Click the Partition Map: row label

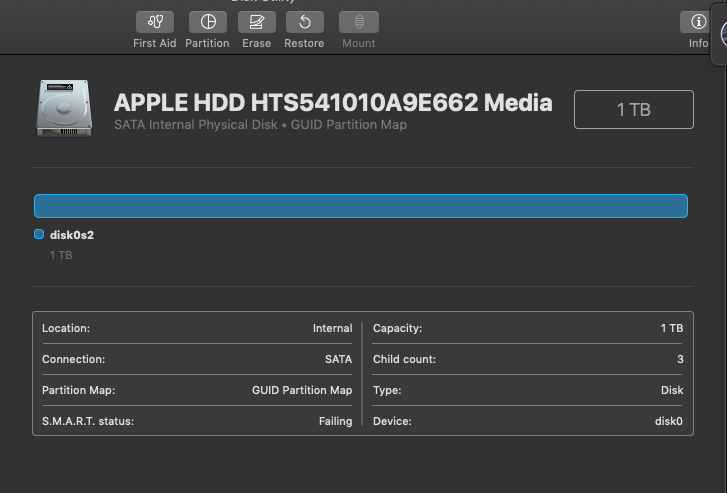[78, 390]
